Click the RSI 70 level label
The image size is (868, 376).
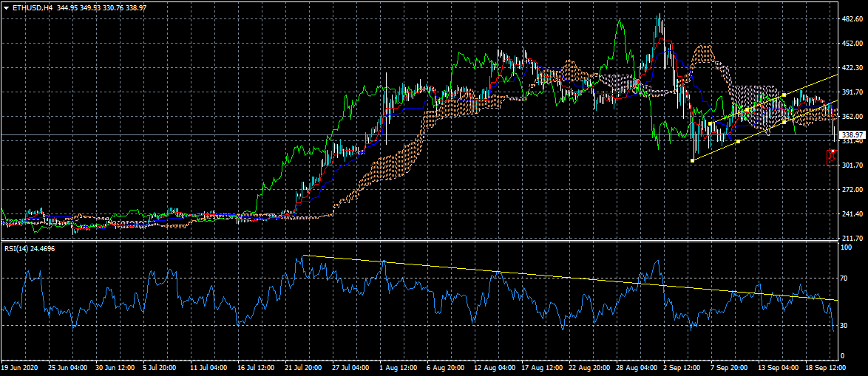[844, 278]
